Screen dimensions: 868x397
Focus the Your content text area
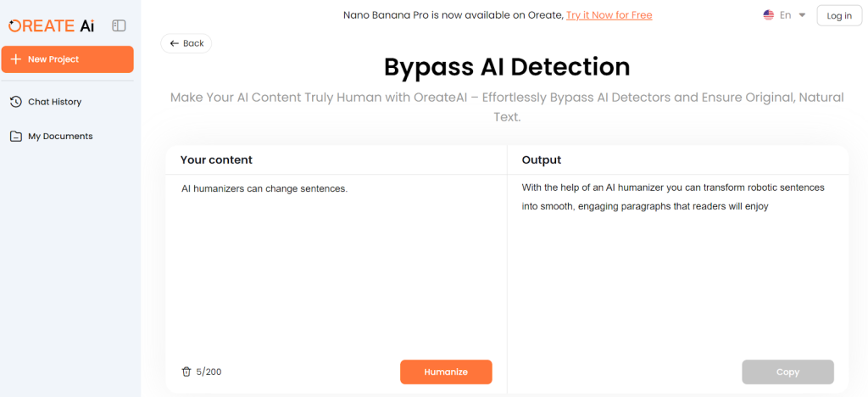(336, 263)
